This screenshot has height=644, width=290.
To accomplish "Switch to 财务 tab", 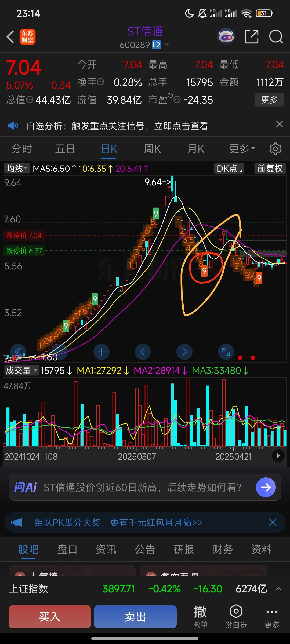I will coord(223,549).
